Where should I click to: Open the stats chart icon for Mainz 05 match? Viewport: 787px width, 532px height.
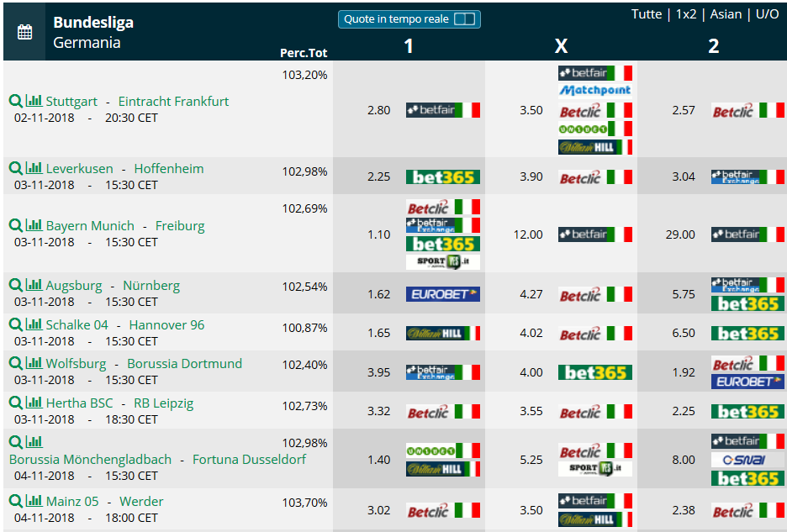coord(34,500)
